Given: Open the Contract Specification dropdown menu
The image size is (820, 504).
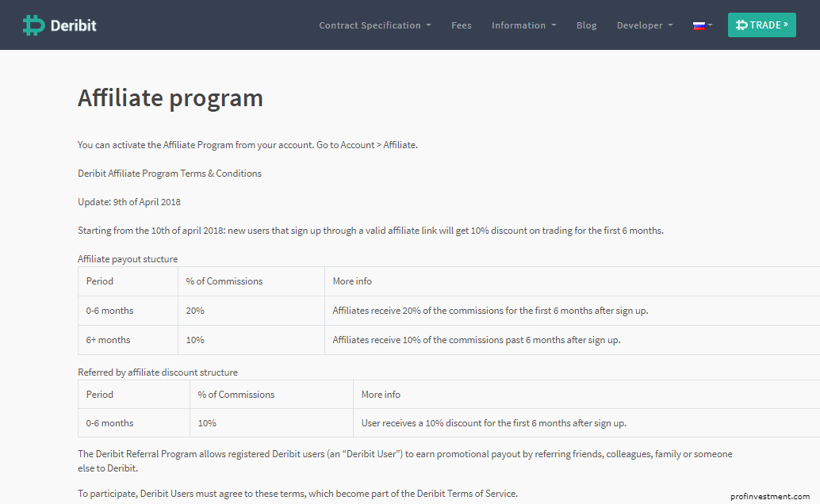Looking at the screenshot, I should (375, 25).
